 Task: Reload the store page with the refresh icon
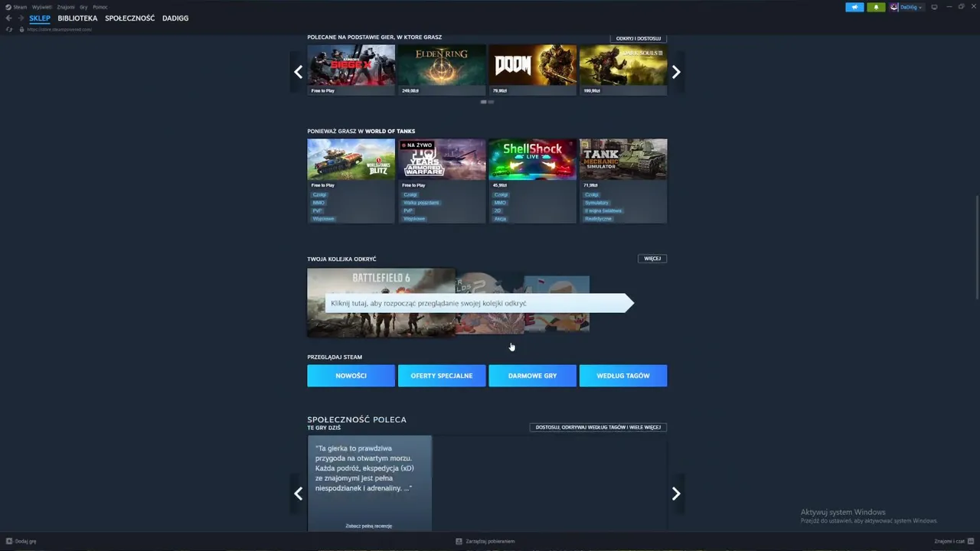pyautogui.click(x=9, y=29)
